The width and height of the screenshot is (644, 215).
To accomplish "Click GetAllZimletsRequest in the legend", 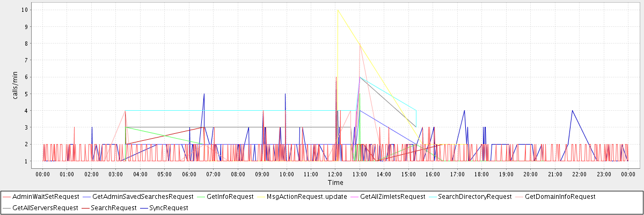I will pyautogui.click(x=392, y=197).
